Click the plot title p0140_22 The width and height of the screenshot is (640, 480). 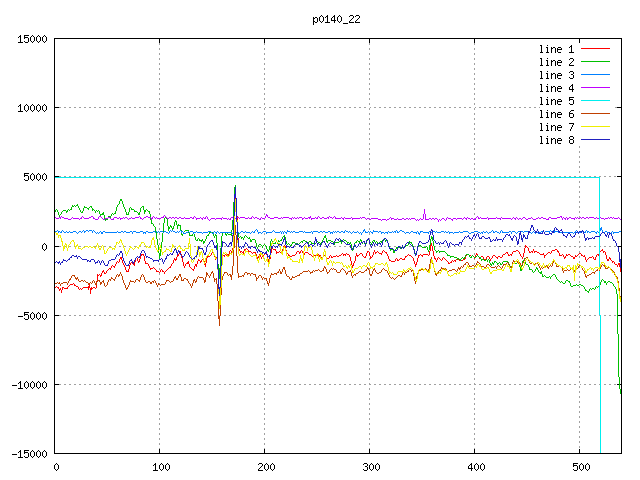pos(335,19)
